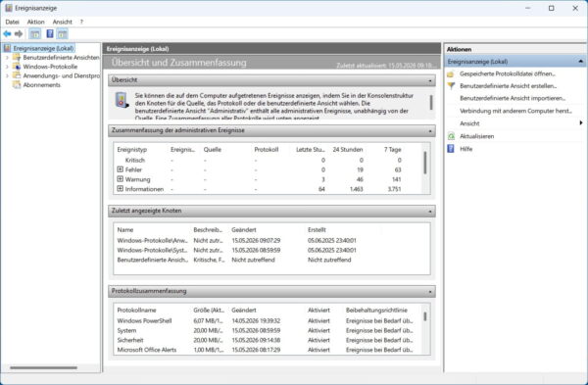Open the Ansicht submenu arrow in Aktionen
Screen dimensions: 588x385
click(x=581, y=123)
